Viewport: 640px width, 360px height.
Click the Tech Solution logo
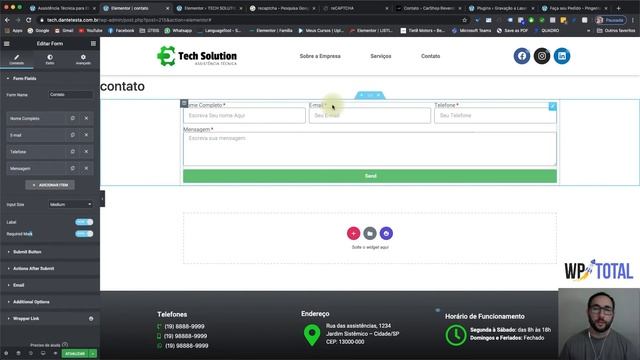[197, 56]
